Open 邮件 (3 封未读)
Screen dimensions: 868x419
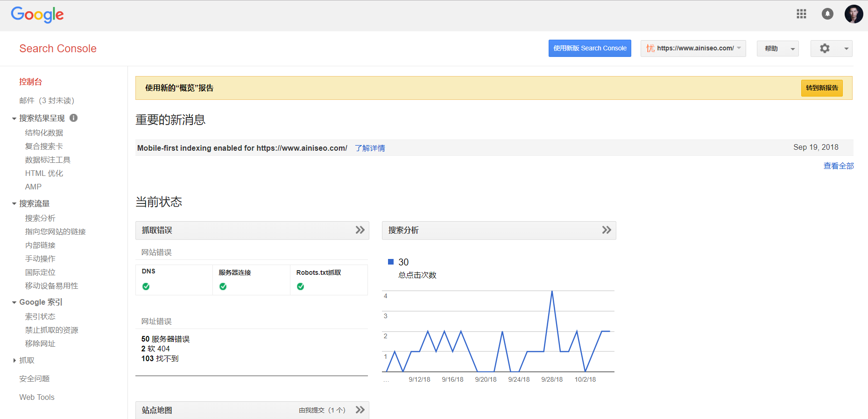pyautogui.click(x=47, y=100)
